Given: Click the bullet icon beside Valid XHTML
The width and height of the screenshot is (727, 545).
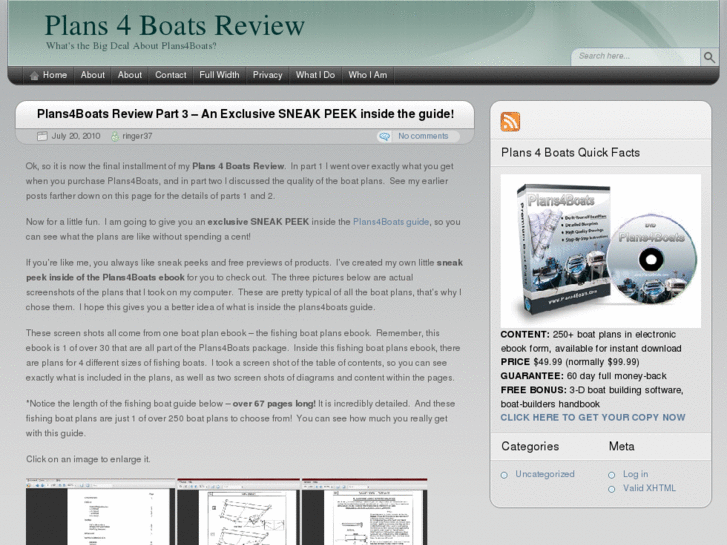Looking at the screenshot, I should [x=612, y=489].
